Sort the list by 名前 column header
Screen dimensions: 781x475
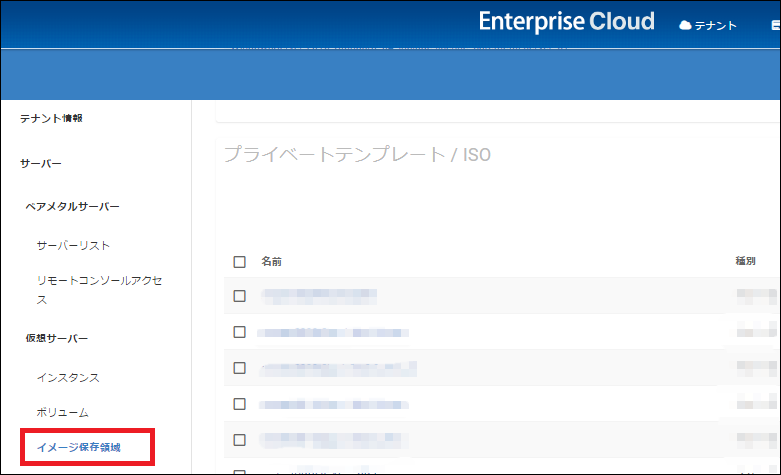click(271, 262)
